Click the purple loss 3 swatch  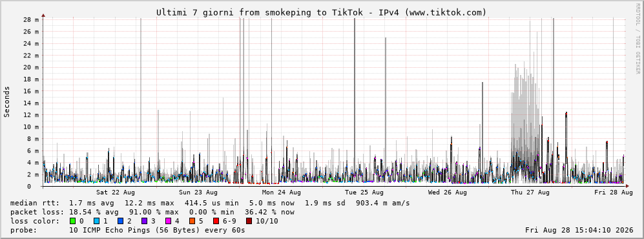[x=145, y=221]
